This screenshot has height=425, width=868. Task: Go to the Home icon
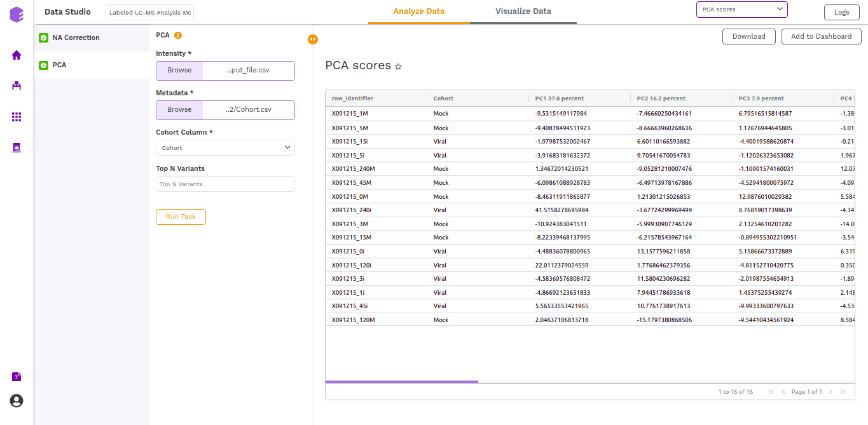(x=17, y=55)
